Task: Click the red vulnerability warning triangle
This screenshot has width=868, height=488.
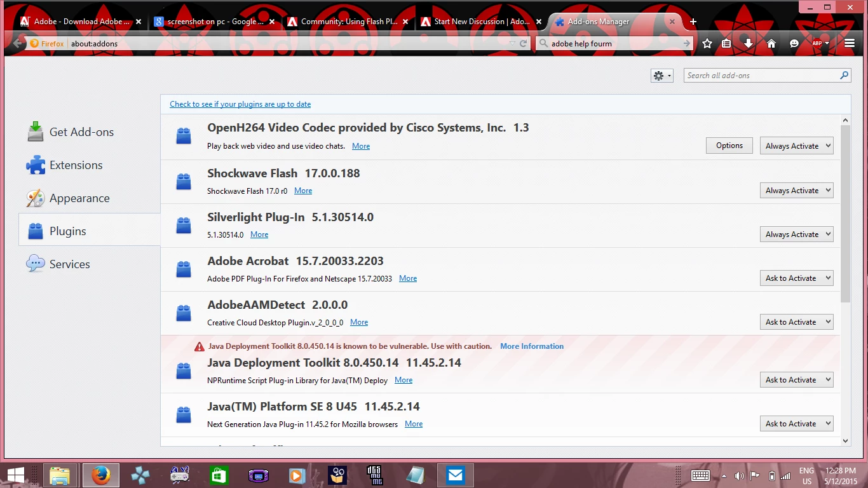Action: [x=200, y=347]
